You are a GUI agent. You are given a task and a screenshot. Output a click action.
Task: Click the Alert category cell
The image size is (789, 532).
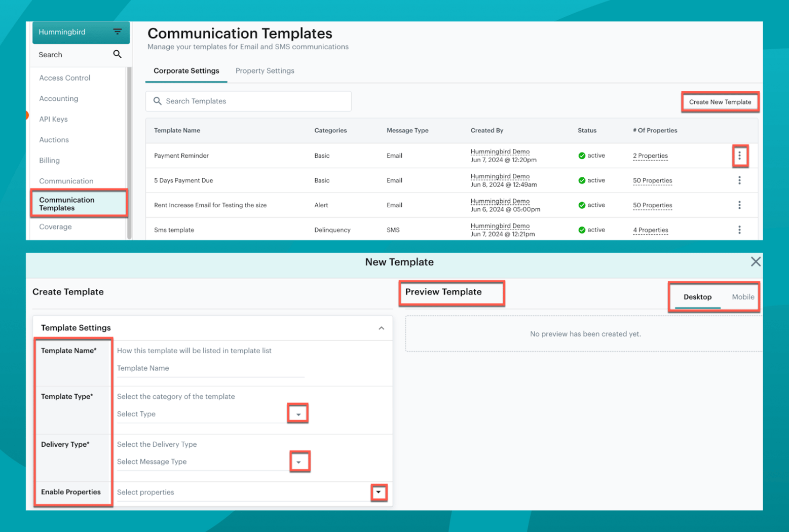[321, 205]
